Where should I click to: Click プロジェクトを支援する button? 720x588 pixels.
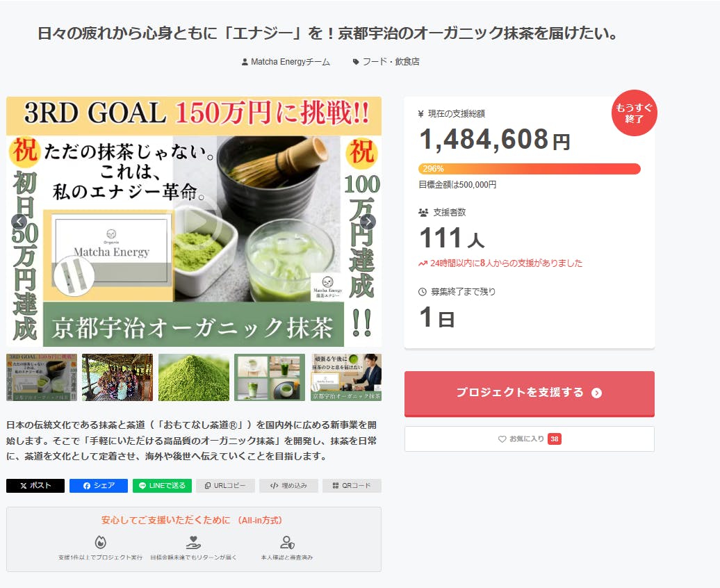pyautogui.click(x=529, y=393)
